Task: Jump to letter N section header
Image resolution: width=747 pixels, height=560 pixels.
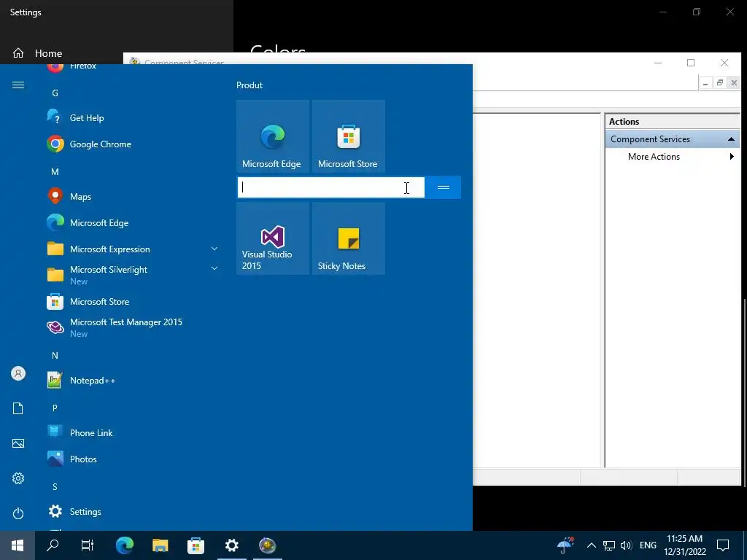Action: [x=55, y=355]
